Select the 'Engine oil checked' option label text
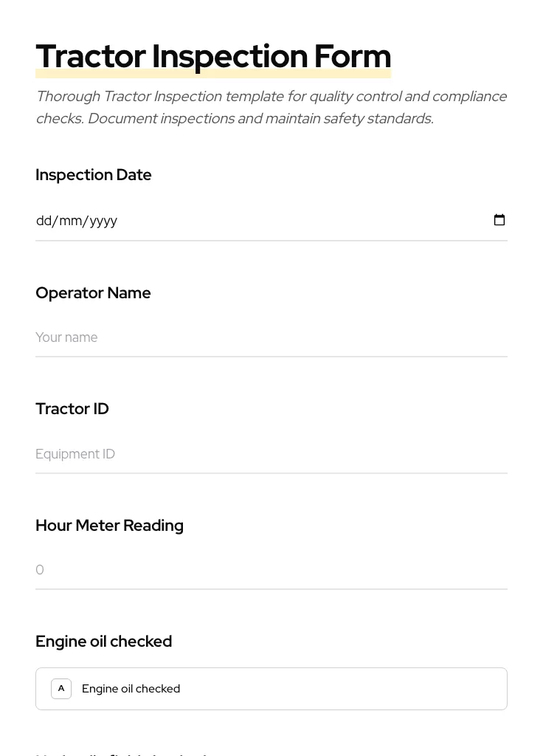Viewport: 543px width, 756px height. point(131,689)
